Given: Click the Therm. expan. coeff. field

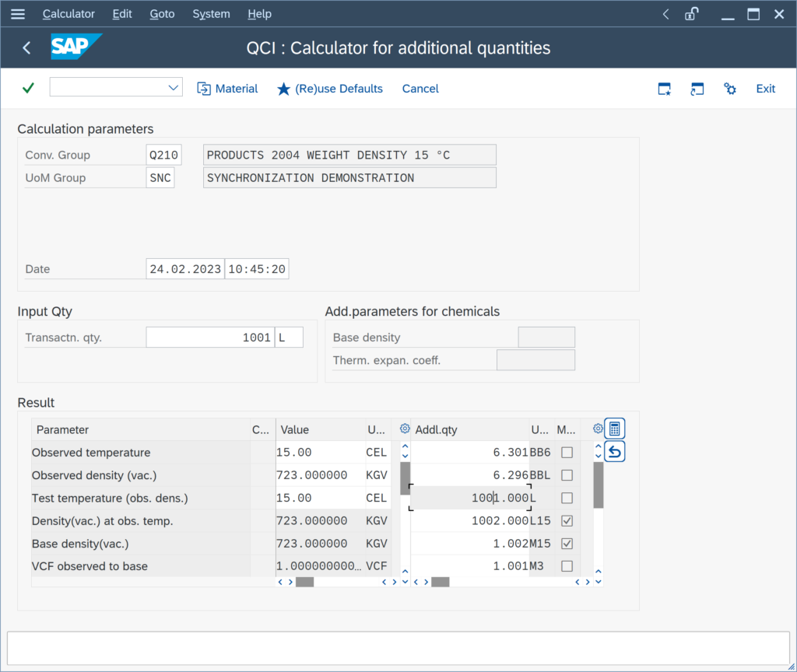Looking at the screenshot, I should (535, 360).
